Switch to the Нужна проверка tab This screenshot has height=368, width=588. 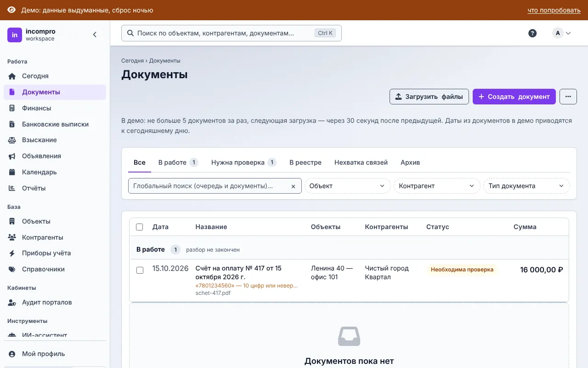pos(243,162)
